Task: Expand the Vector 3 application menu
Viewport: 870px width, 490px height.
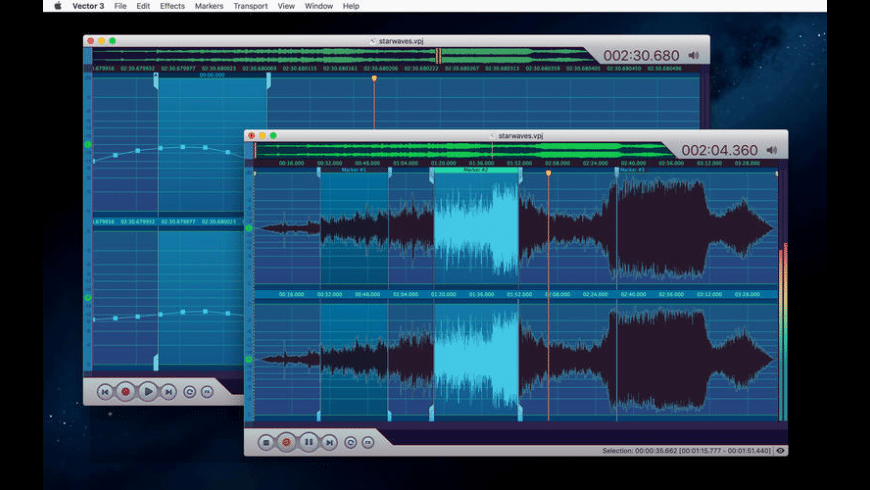Action: coord(88,6)
